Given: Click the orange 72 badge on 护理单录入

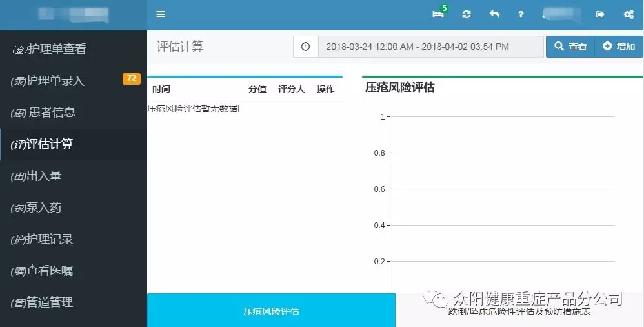Looking at the screenshot, I should click(131, 79).
